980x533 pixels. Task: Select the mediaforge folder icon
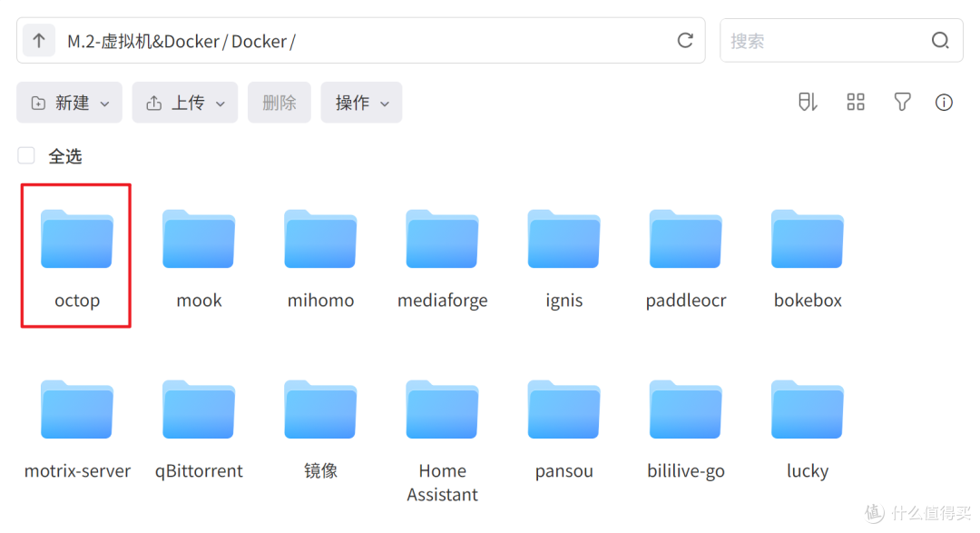442,239
